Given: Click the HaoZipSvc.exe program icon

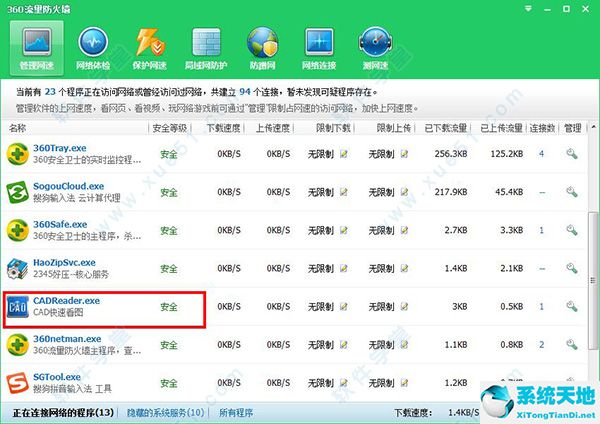Looking at the screenshot, I should [x=18, y=268].
